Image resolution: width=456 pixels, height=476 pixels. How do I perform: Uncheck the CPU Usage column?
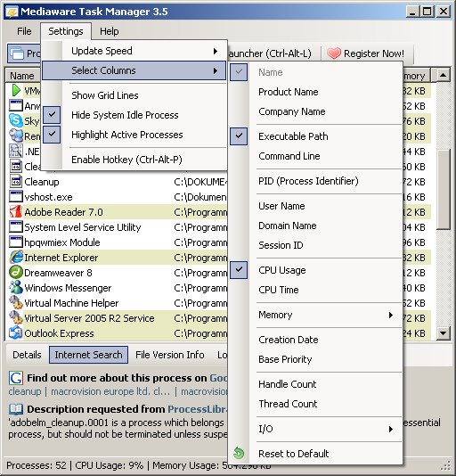point(315,270)
